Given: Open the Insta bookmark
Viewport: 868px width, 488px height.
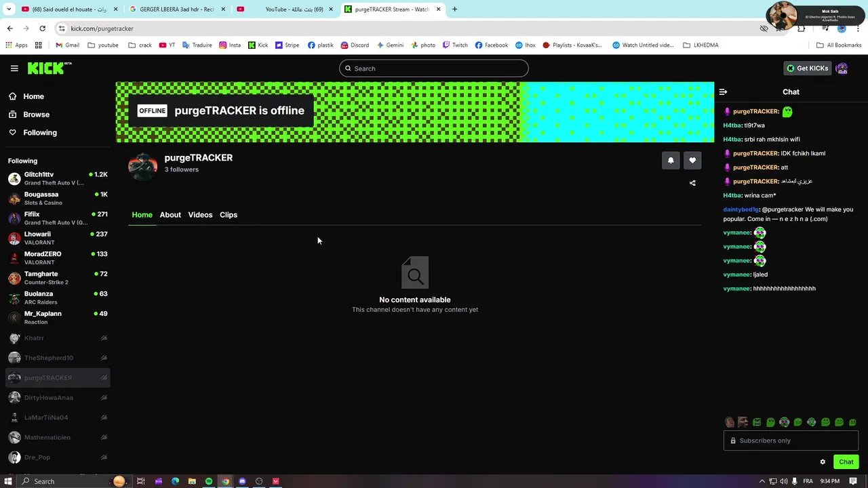Looking at the screenshot, I should (x=230, y=45).
